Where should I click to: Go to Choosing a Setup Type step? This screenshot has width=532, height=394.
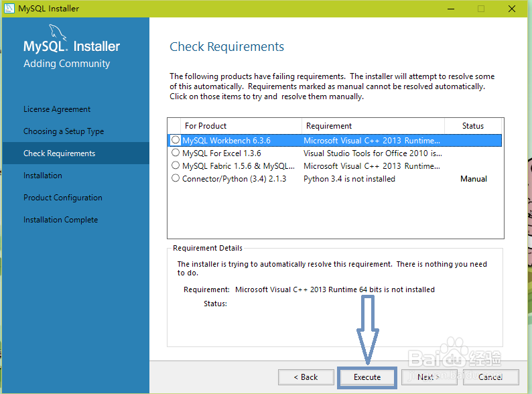pos(64,131)
